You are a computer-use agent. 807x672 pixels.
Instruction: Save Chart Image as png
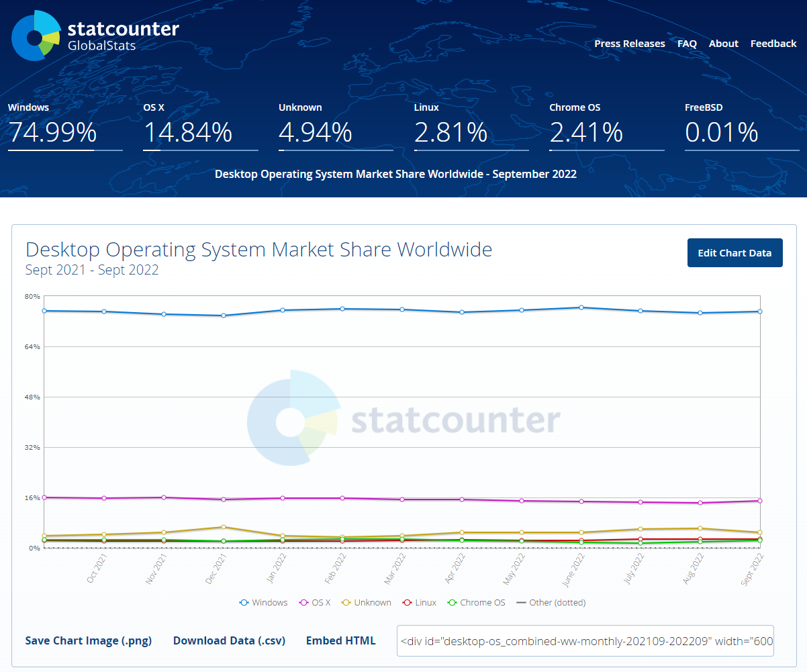89,640
